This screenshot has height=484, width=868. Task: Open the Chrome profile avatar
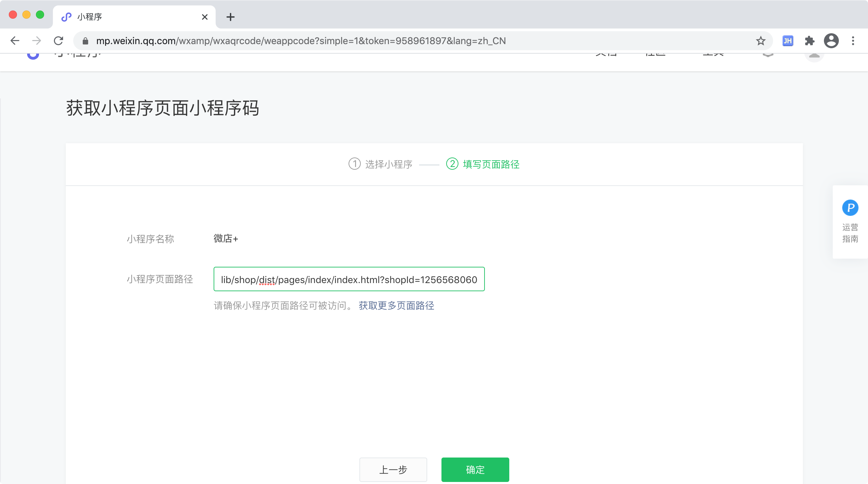tap(831, 41)
